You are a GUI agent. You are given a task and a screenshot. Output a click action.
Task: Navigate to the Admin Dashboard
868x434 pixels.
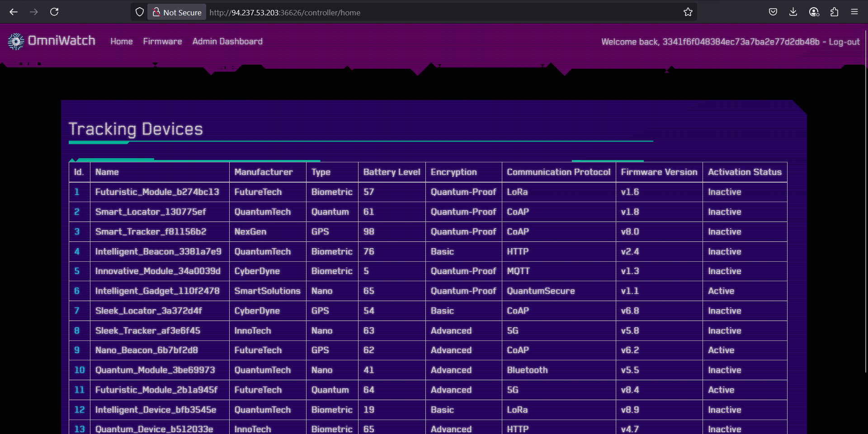click(x=227, y=42)
